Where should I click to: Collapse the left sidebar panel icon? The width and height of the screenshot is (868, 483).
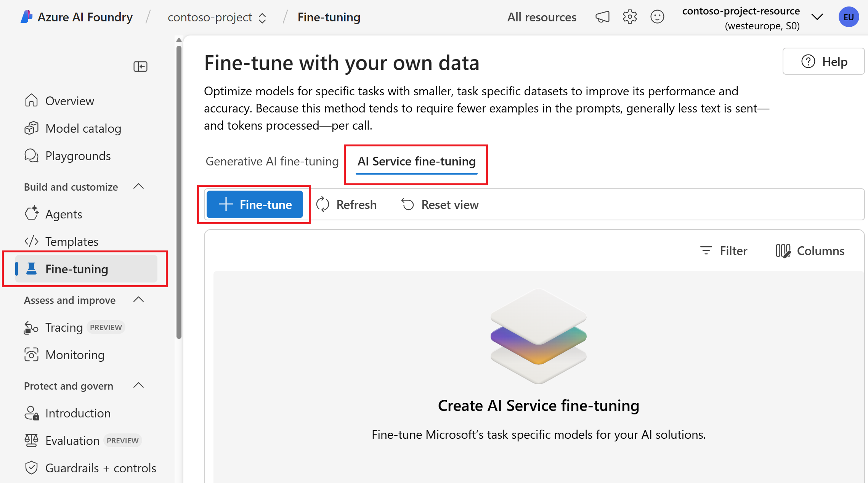[140, 66]
